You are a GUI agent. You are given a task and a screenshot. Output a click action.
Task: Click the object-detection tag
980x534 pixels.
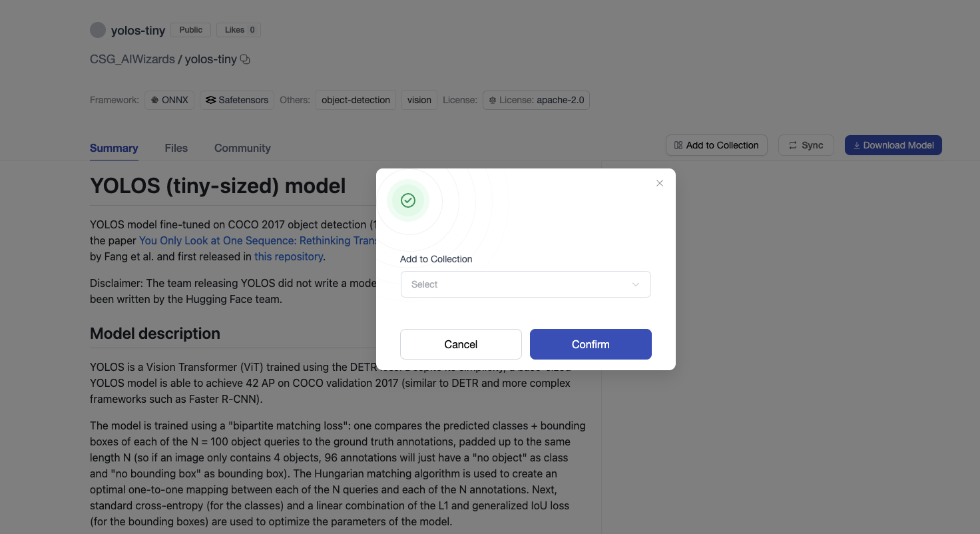pos(356,100)
